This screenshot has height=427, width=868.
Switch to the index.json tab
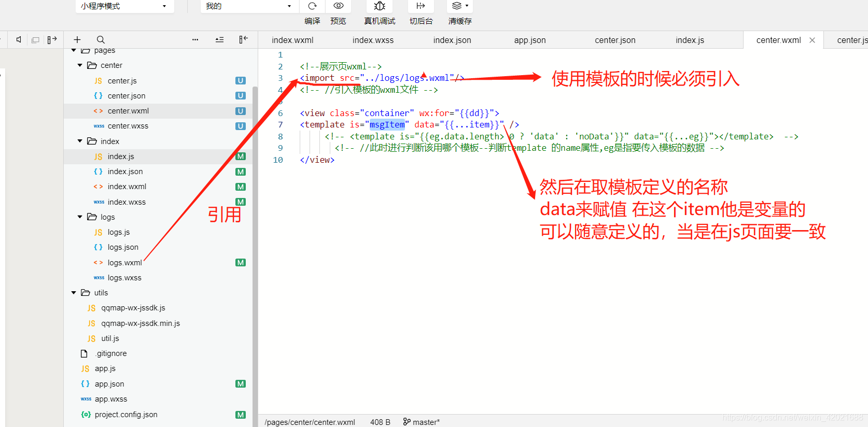click(452, 40)
